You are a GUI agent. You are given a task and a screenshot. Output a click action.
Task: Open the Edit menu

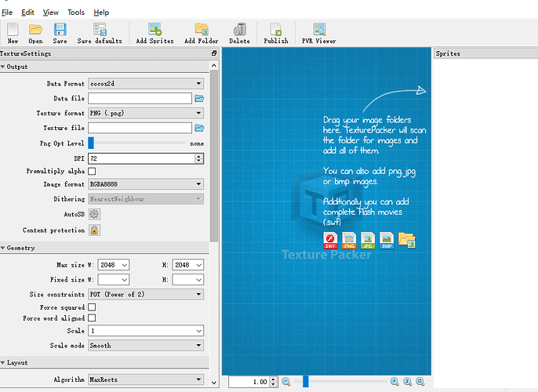click(x=27, y=13)
